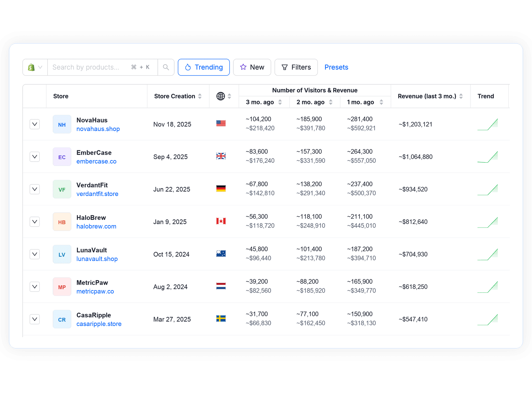Expand the CasaRipple row
The width and height of the screenshot is (532, 407).
point(35,319)
